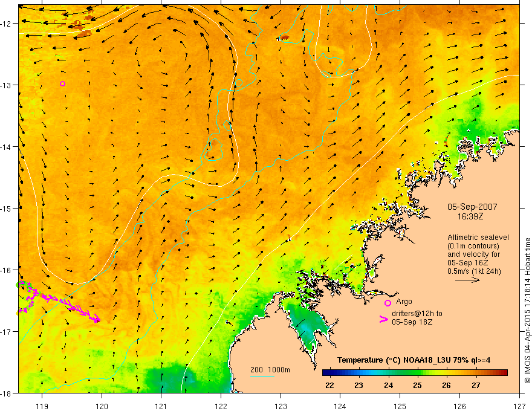Image resolution: width=532 pixels, height=411 pixels.
Task: Click the 'Argo' legend label
Action: tap(404, 302)
